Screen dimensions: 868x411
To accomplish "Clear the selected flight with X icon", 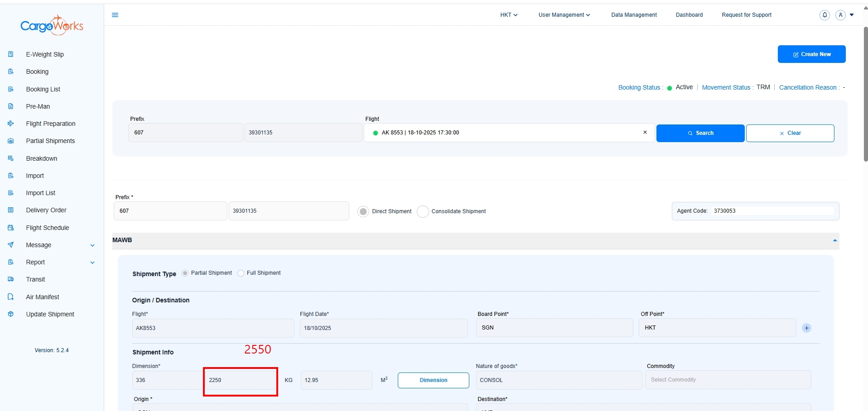I will click(645, 133).
